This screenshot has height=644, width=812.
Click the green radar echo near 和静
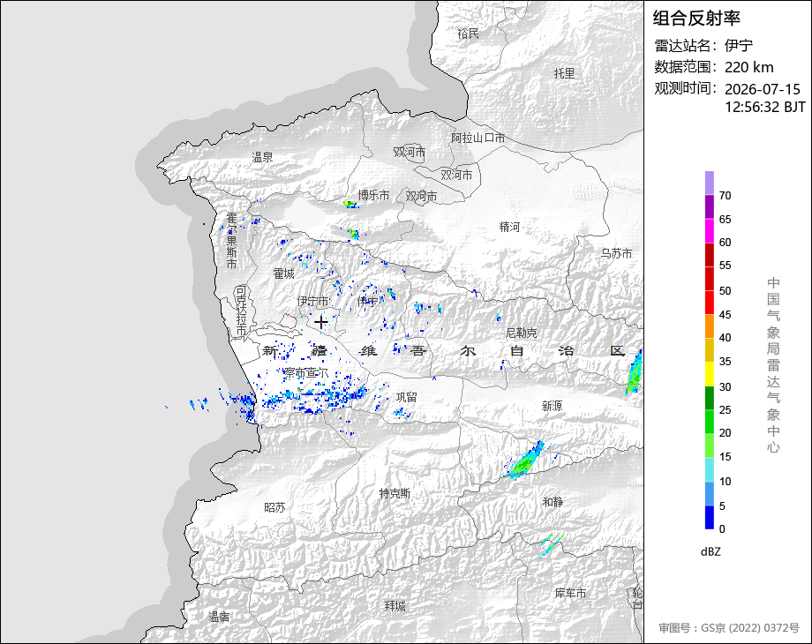coord(527,461)
